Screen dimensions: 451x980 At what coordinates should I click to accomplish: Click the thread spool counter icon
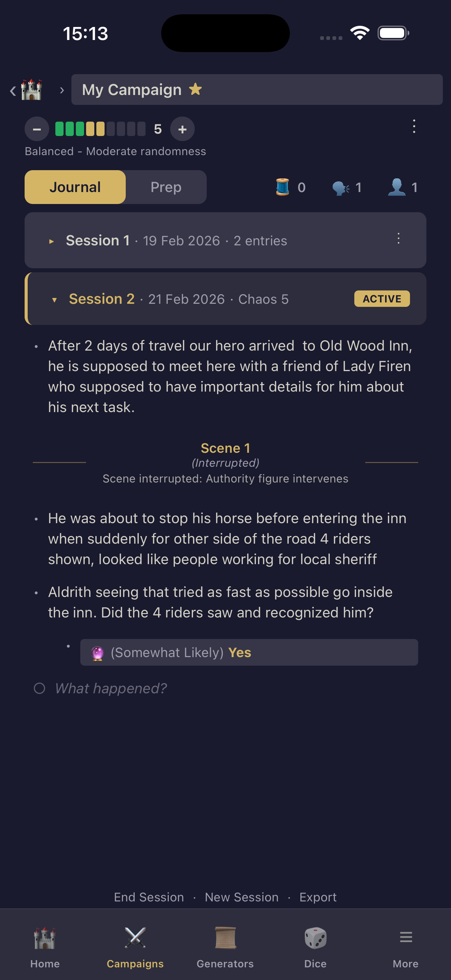pyautogui.click(x=283, y=187)
